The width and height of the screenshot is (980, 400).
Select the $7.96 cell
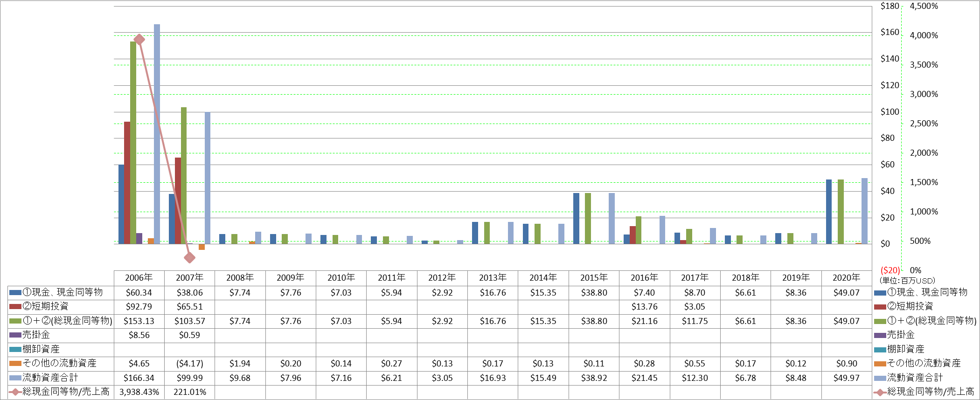coord(291,378)
